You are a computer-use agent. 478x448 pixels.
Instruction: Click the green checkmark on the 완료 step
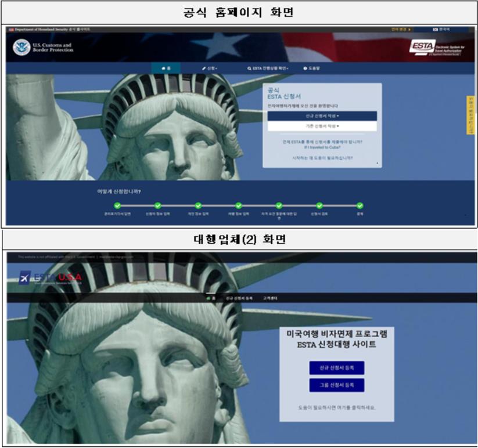tap(360, 205)
